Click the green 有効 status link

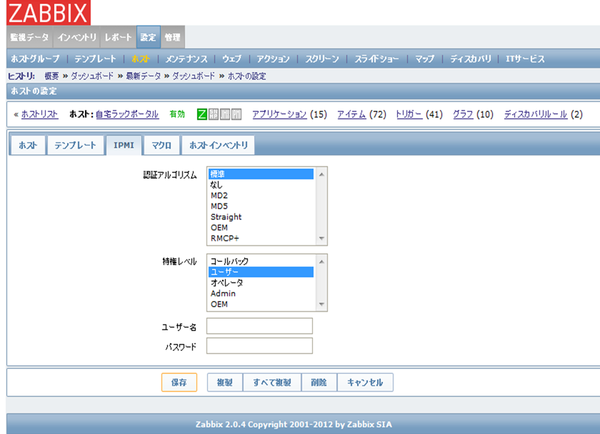coord(177,114)
